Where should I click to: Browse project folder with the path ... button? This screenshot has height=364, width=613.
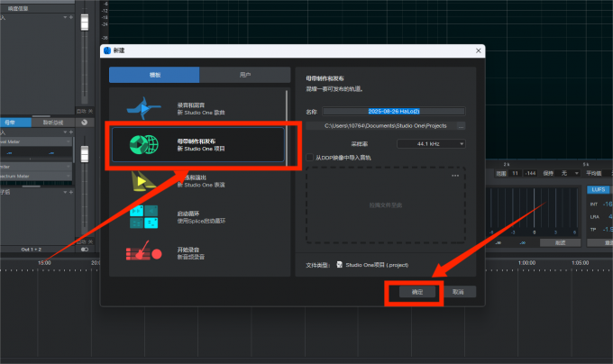461,126
